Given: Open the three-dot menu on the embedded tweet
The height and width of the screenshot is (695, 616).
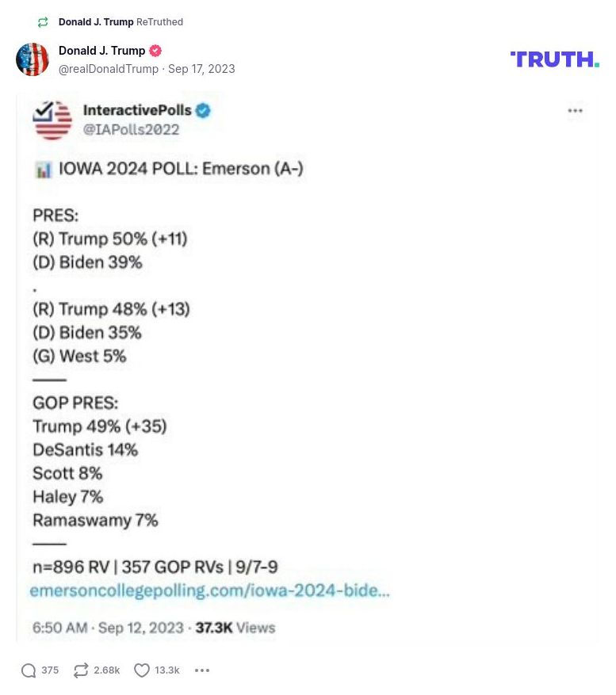Looking at the screenshot, I should (575, 111).
